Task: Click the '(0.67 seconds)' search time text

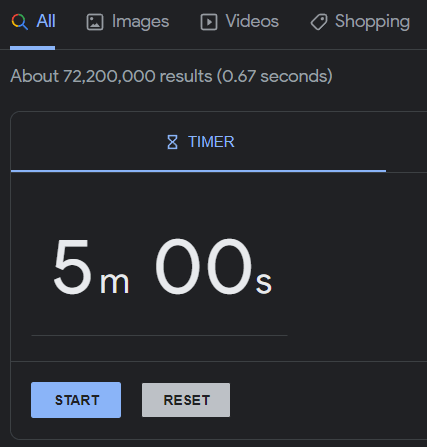Action: (275, 76)
